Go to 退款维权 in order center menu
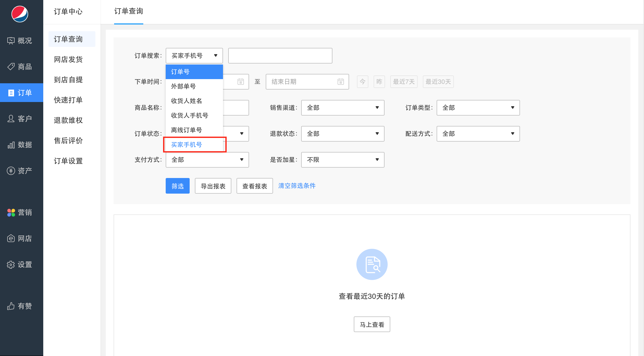Image resolution: width=644 pixels, height=356 pixels. (68, 120)
